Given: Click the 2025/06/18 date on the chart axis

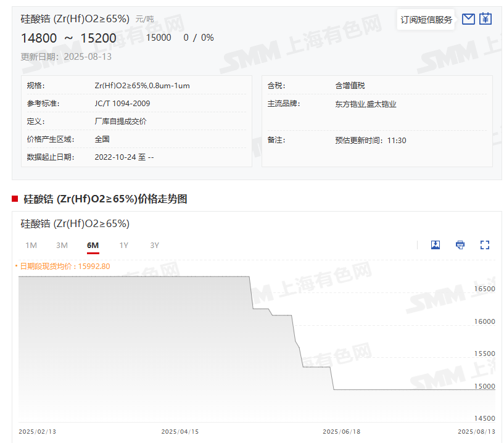Looking at the screenshot, I should [340, 432].
